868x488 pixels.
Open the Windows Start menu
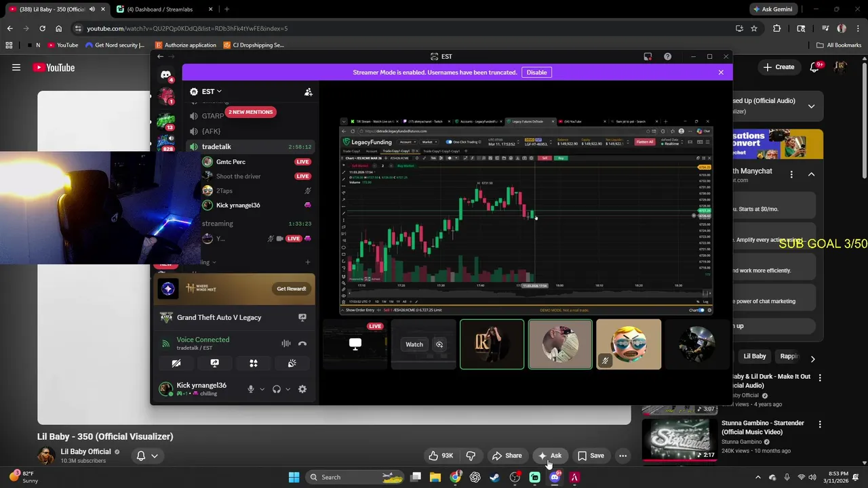[294, 477]
